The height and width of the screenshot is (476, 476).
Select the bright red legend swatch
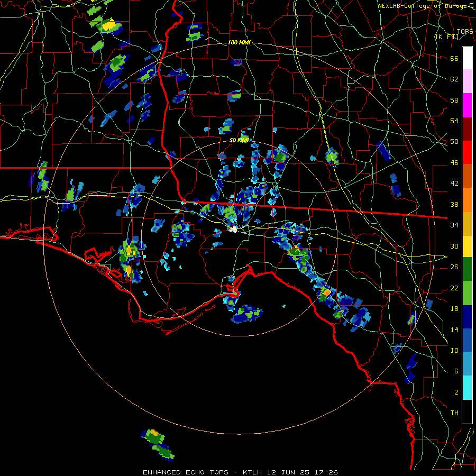coord(467,152)
